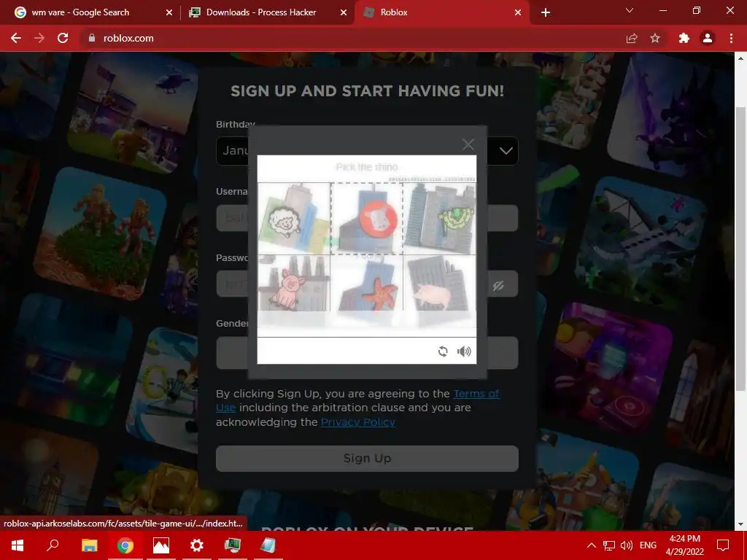
Task: Focus the roblox.com address bar
Action: coord(352,38)
